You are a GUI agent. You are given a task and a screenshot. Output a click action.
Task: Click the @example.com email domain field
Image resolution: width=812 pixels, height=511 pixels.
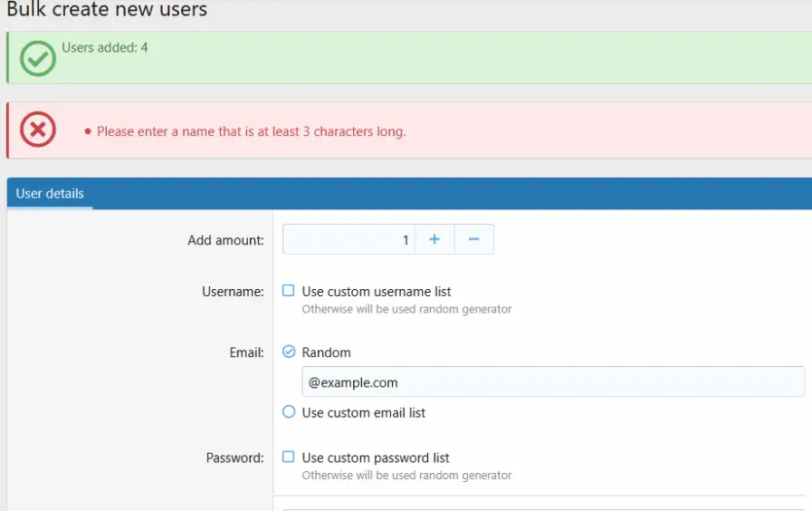coord(552,382)
